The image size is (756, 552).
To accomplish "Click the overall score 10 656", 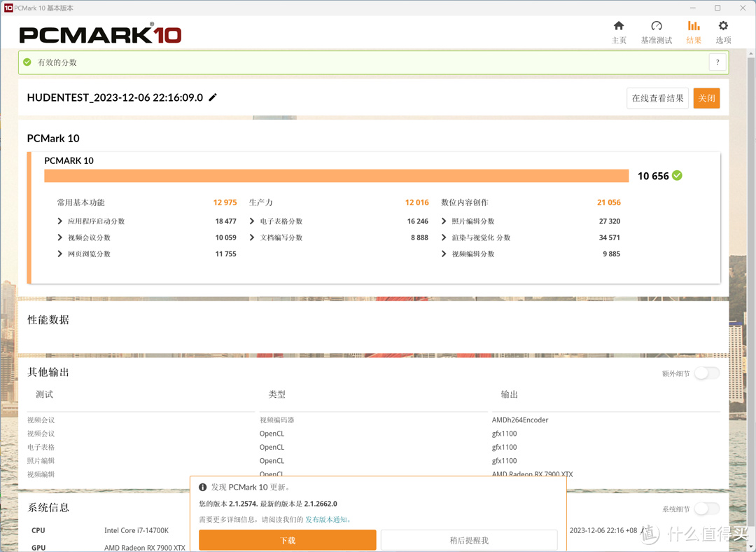I will 653,176.
